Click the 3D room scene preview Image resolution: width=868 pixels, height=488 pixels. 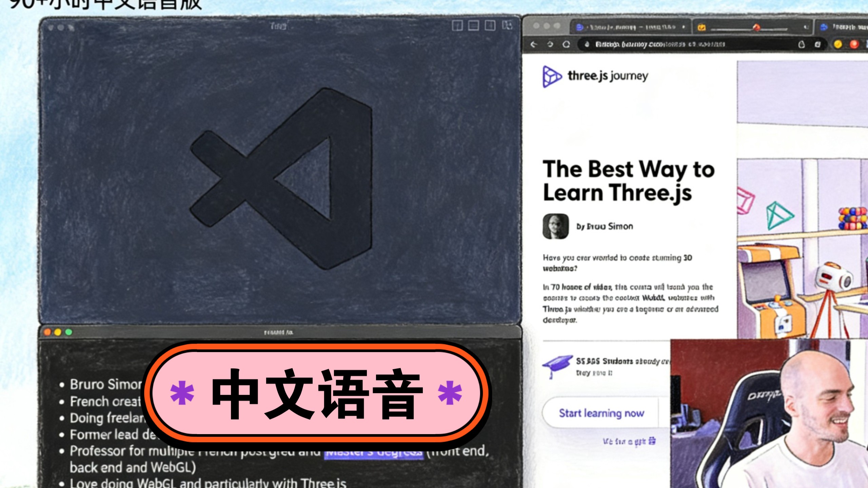coord(802,200)
